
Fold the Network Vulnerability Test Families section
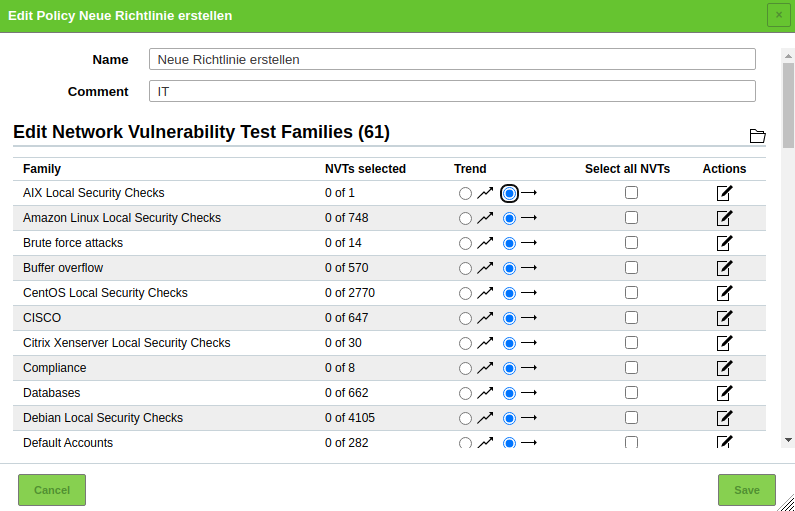(757, 136)
